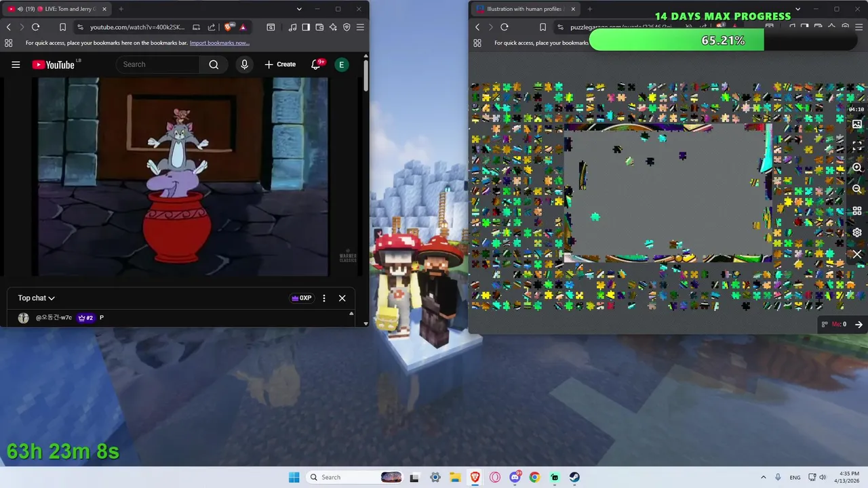
Task: Bookmark the puzzlegarage page
Action: tap(542, 27)
